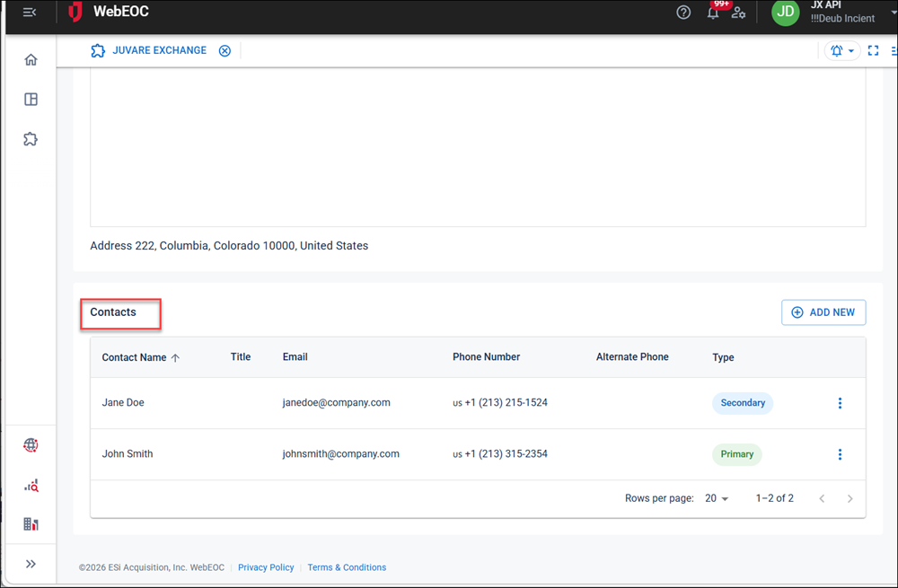
Task: Close the Juvare Exchange tab
Action: (225, 51)
